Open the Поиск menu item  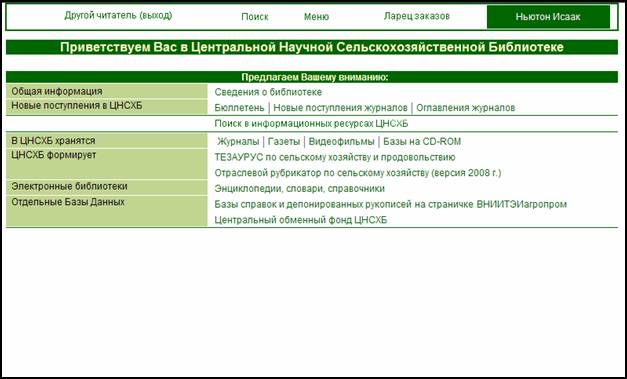255,17
